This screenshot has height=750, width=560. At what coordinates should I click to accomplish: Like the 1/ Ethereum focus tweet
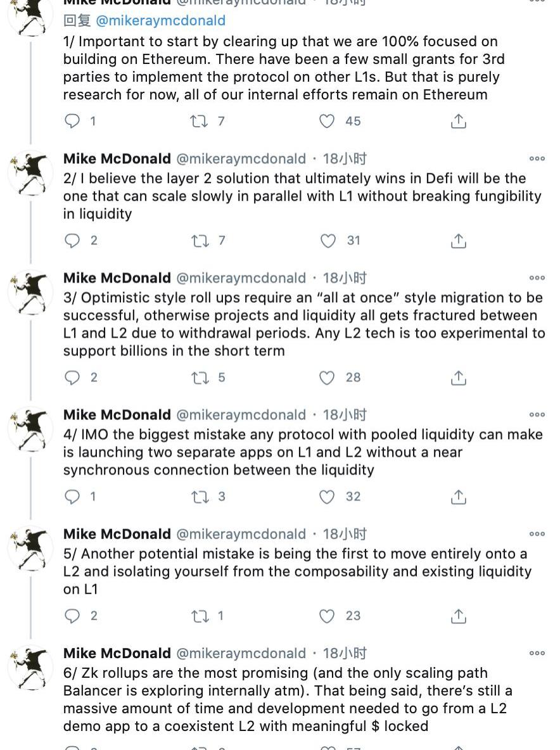[327, 121]
